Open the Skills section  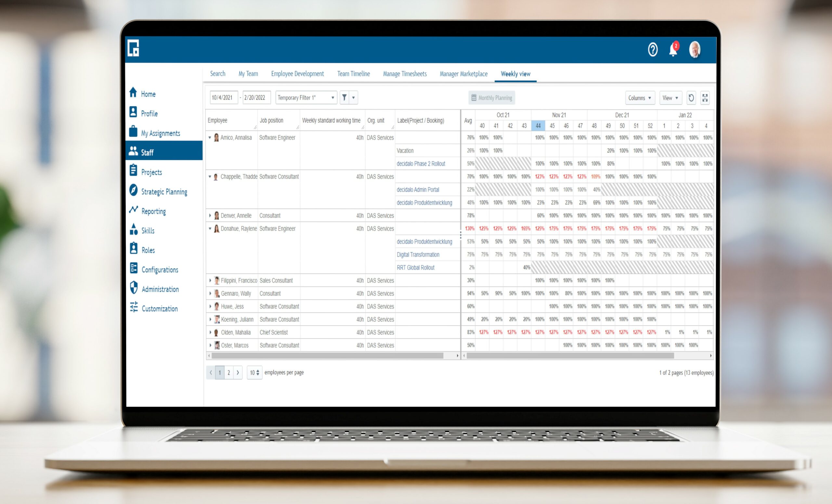click(148, 231)
